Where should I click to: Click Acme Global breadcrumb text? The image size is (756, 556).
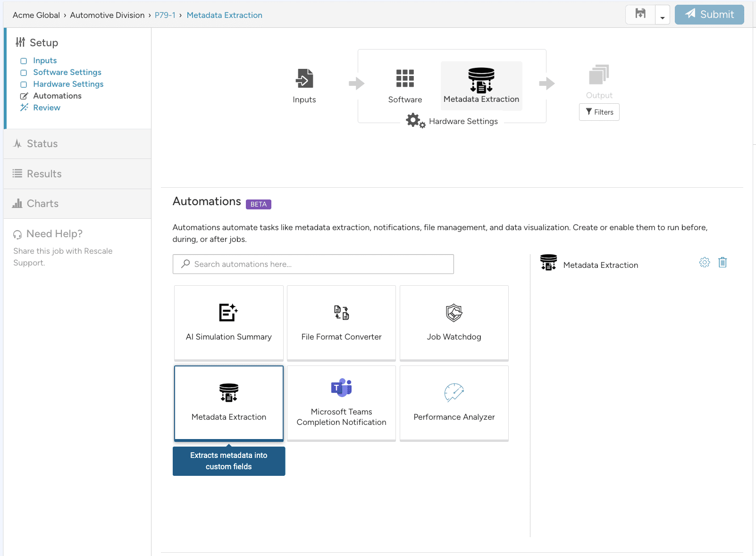tap(36, 15)
